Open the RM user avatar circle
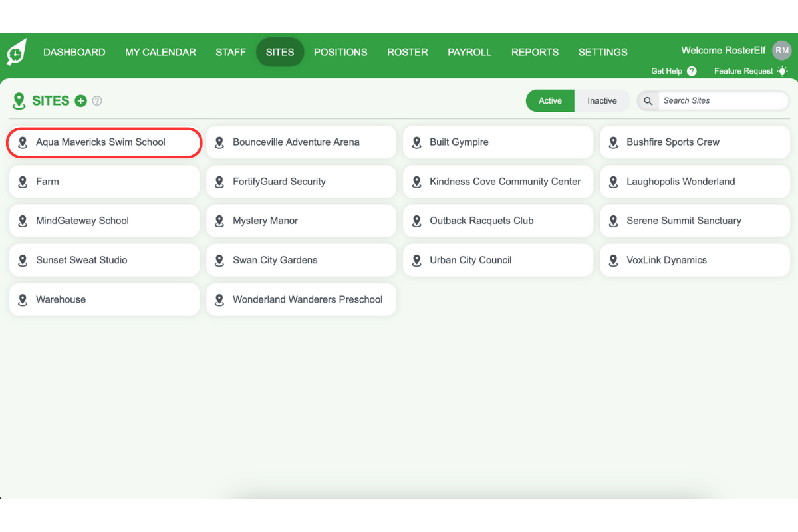The image size is (798, 532). pyautogui.click(x=782, y=50)
